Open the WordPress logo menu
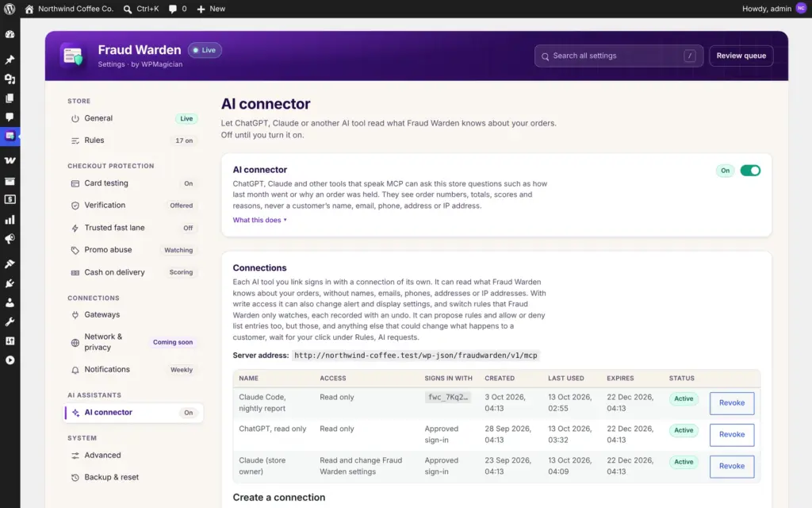This screenshot has width=812, height=508. [10, 9]
